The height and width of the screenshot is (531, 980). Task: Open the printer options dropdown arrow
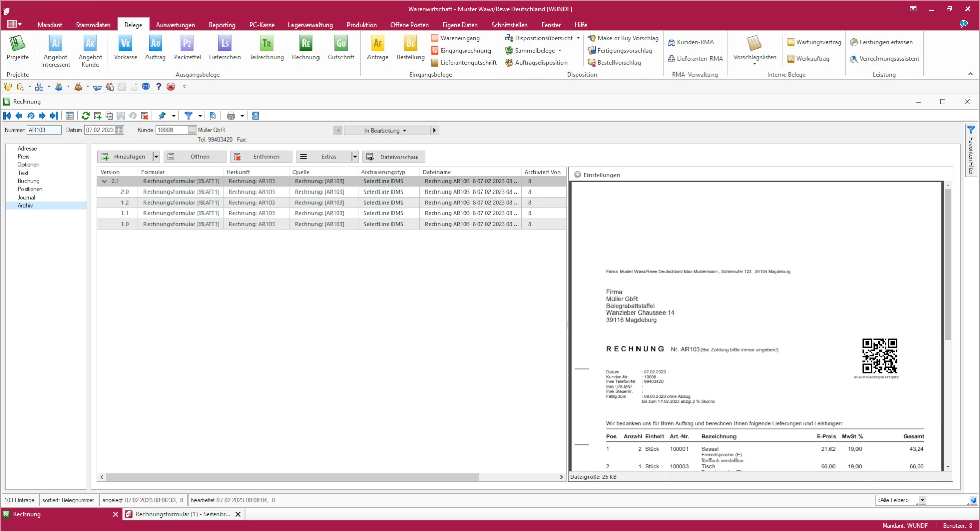click(x=242, y=116)
